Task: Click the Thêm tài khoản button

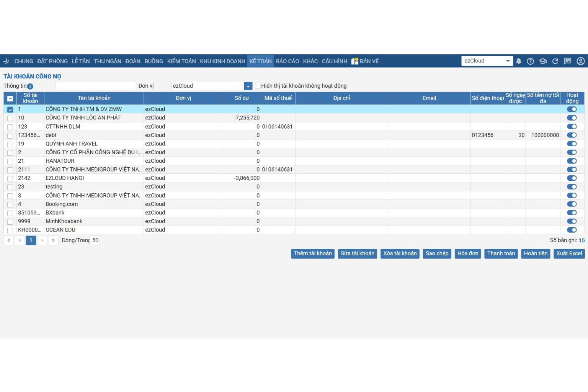Action: [313, 253]
